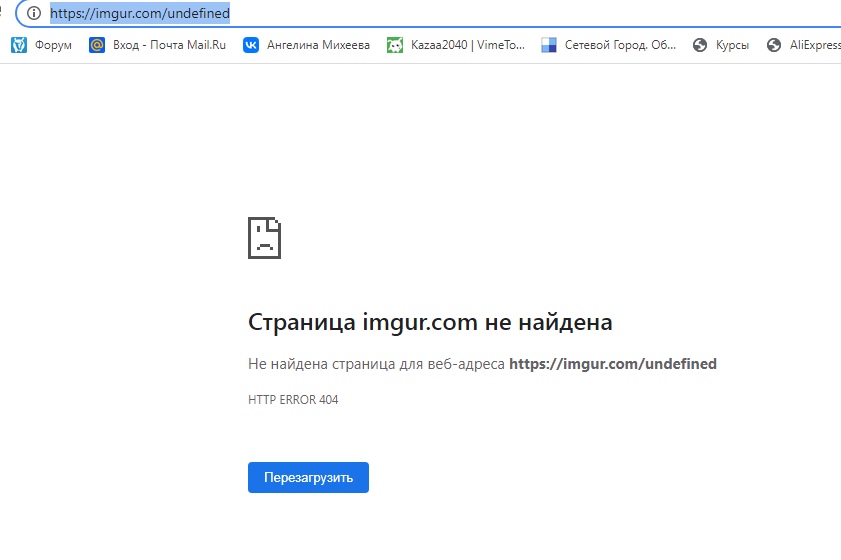Click the Форум bookmark favicon
This screenshot has width=841, height=560.
coord(18,45)
